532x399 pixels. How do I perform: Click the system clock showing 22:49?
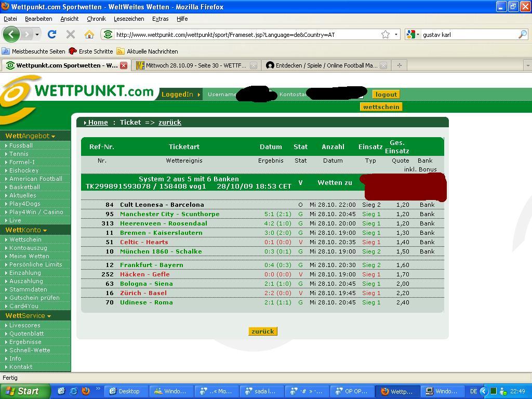(518, 391)
